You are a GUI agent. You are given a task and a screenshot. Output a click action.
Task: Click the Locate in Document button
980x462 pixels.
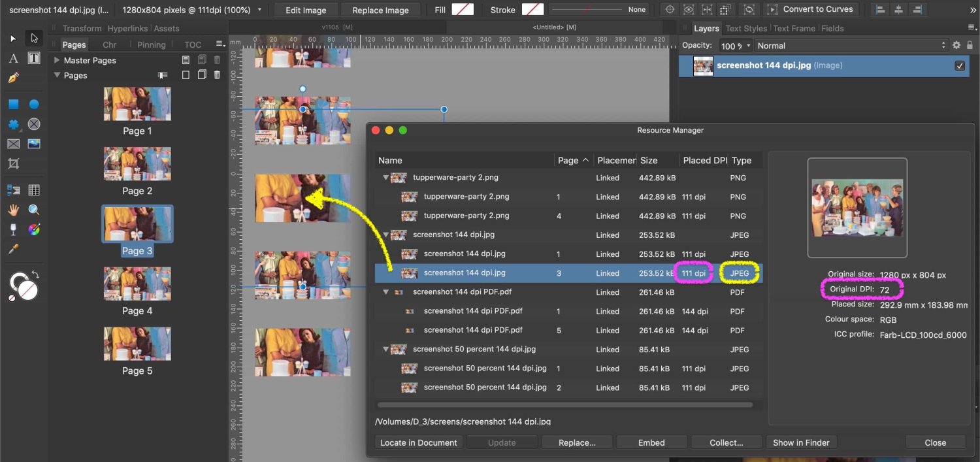[419, 442]
